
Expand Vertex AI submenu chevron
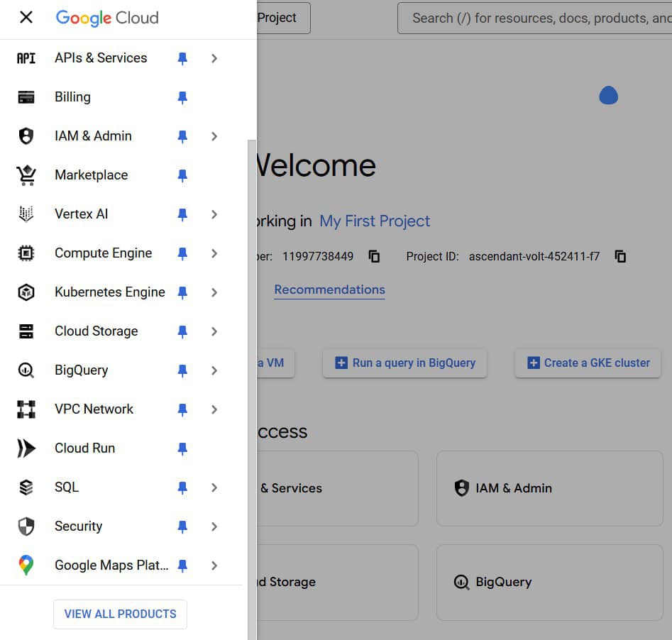tap(214, 214)
